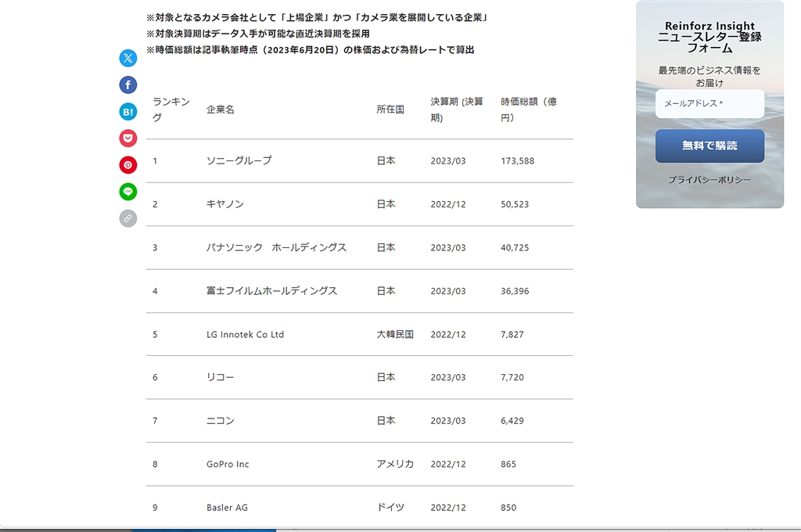Click the note beginning ※対象決算期はデータ入手
Image resolution: width=801 pixels, height=532 pixels.
(258, 34)
